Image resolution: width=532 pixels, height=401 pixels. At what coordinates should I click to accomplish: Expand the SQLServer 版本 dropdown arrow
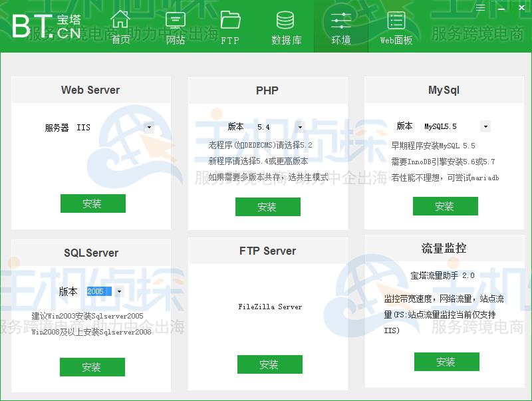(119, 291)
